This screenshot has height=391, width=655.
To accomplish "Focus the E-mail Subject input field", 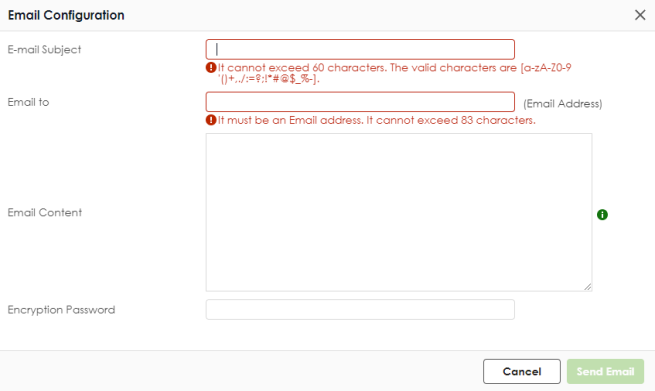I will (x=360, y=49).
